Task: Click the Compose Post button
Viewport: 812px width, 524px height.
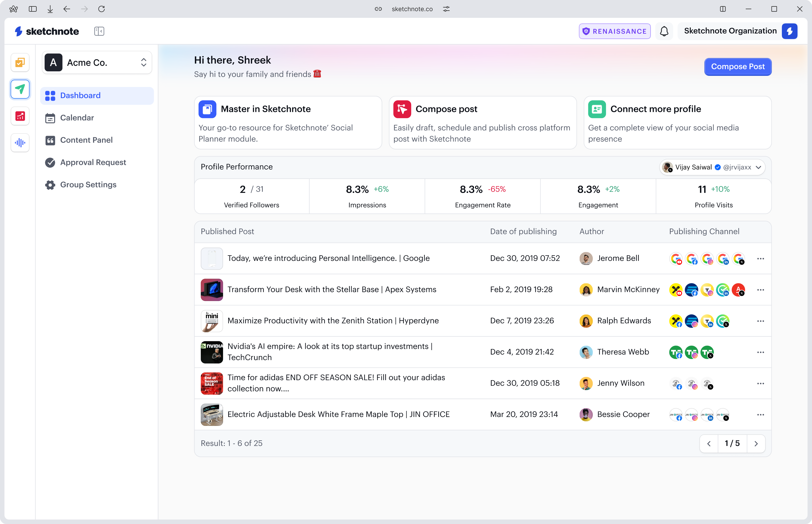Action: 737,67
